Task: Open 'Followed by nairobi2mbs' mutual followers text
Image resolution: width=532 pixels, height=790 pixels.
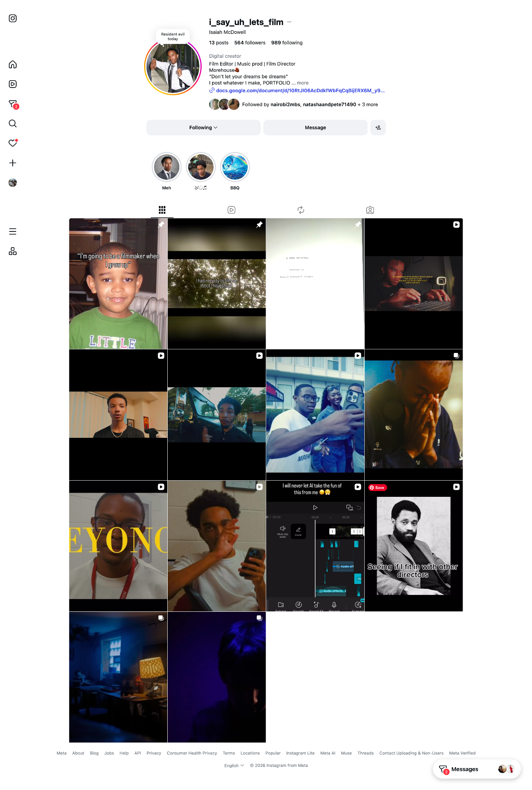Action: (x=310, y=105)
